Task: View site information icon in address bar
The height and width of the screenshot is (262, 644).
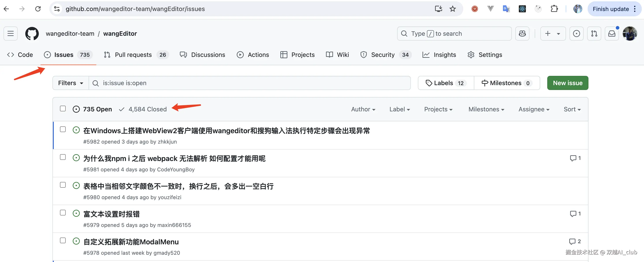Action: (57, 9)
